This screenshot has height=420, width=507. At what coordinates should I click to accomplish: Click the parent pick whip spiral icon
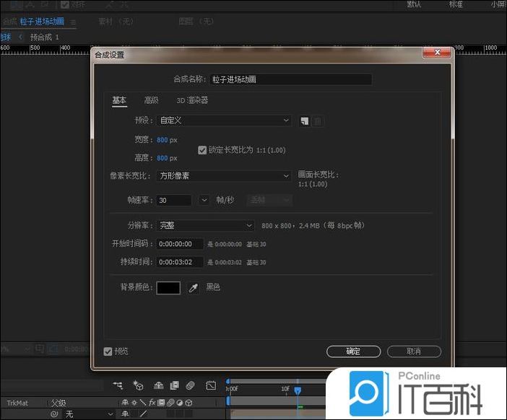point(54,414)
